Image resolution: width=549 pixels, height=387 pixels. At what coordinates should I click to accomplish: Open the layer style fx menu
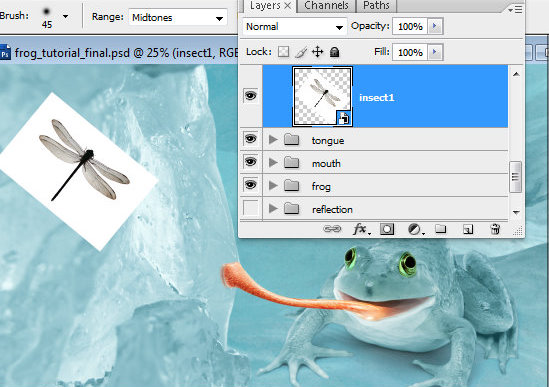tap(361, 229)
